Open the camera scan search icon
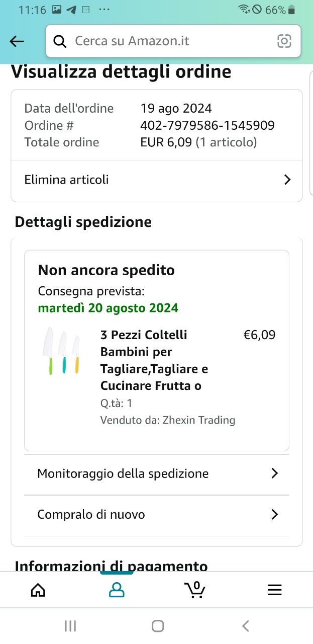This screenshot has height=644, width=313. pos(284,41)
